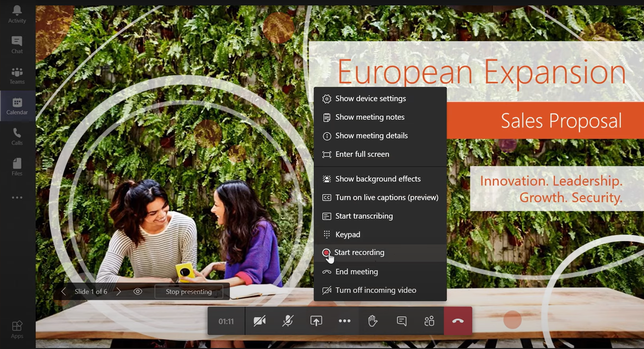The width and height of the screenshot is (644, 349).
Task: Turn the camera on
Action: click(259, 321)
